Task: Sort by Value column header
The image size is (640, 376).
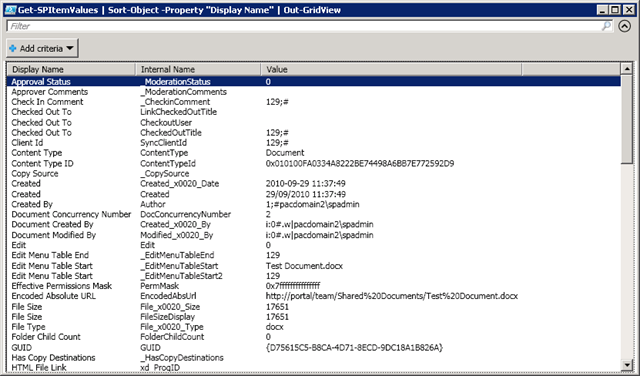Action: pyautogui.click(x=391, y=69)
